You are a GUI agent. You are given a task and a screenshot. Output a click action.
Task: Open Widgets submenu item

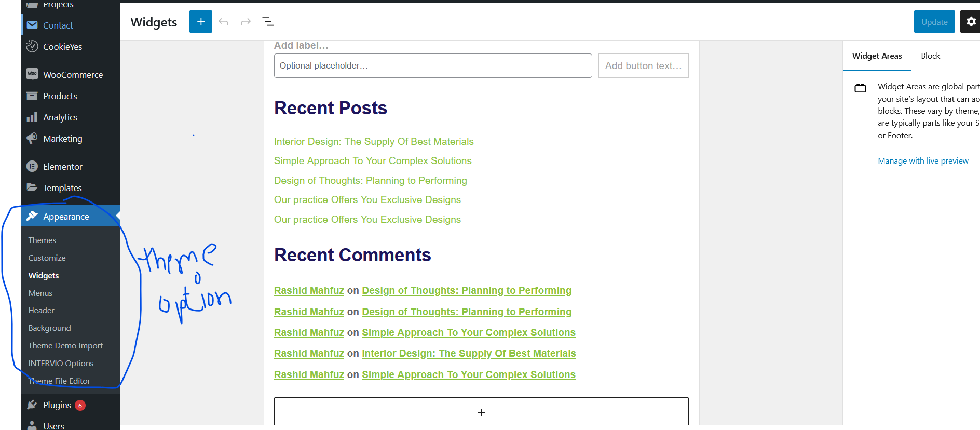click(44, 275)
